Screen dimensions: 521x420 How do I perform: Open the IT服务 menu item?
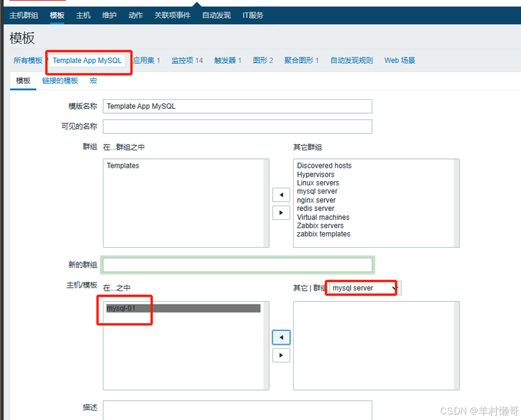click(253, 15)
